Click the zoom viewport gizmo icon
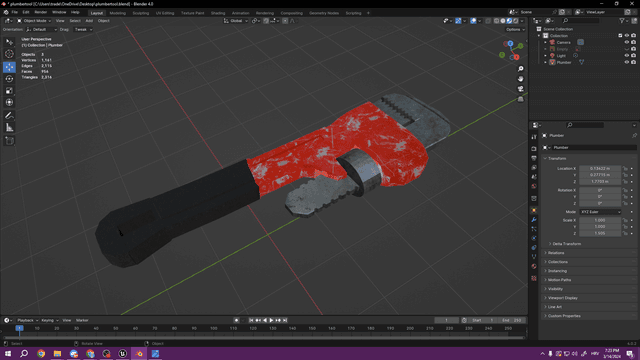Image resolution: width=640 pixels, height=360 pixels. [x=520, y=69]
